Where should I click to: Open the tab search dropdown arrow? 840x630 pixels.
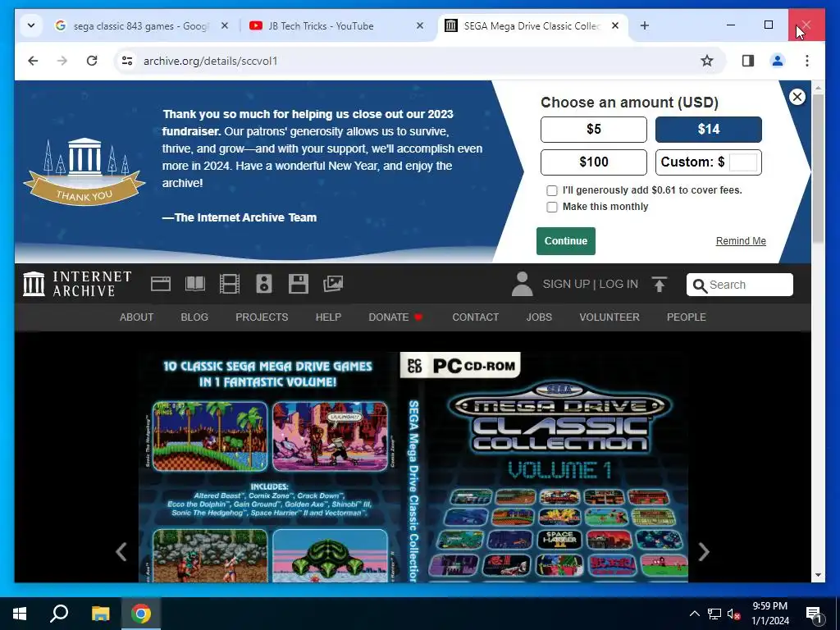(x=31, y=25)
